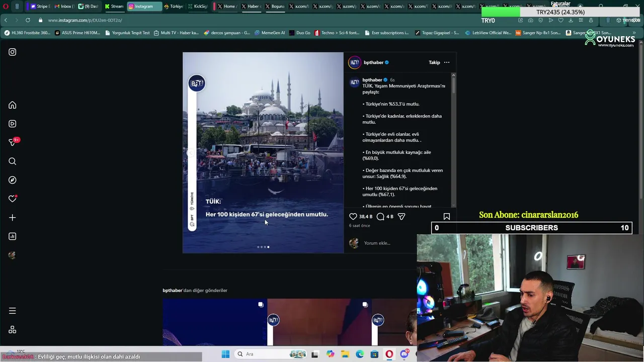The height and width of the screenshot is (362, 644).
Task: Open Duo Go bookmark
Action: click(300, 33)
